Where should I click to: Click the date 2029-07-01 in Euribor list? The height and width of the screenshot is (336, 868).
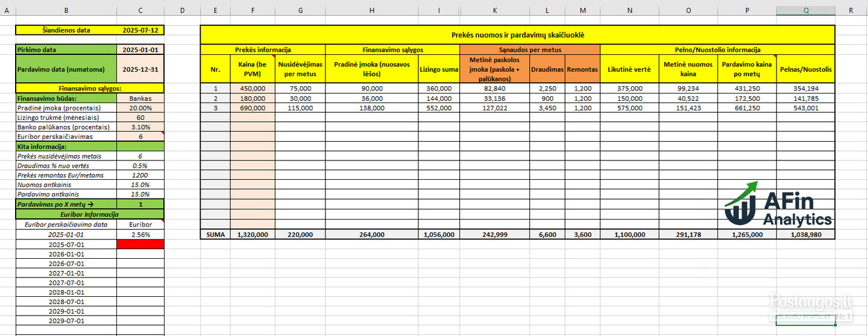[66, 322]
